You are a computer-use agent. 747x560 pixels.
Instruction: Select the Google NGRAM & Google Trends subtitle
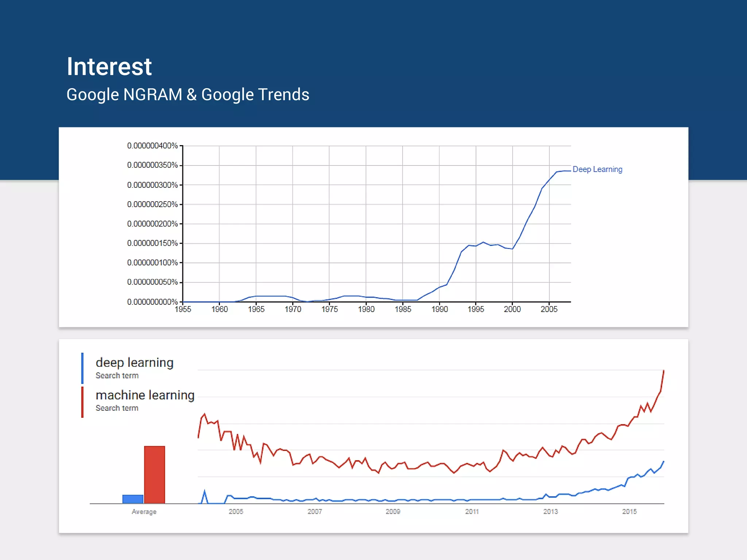tap(187, 95)
